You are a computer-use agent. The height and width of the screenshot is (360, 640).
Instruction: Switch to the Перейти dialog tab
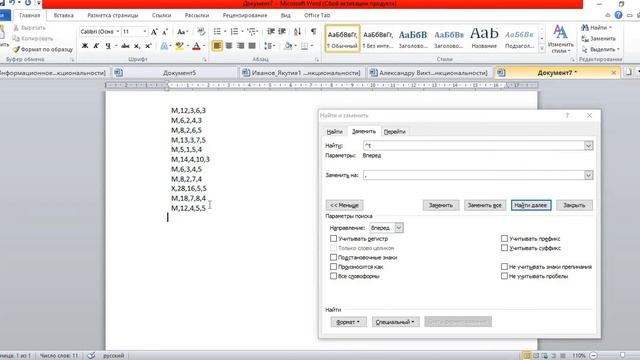pyautogui.click(x=395, y=131)
